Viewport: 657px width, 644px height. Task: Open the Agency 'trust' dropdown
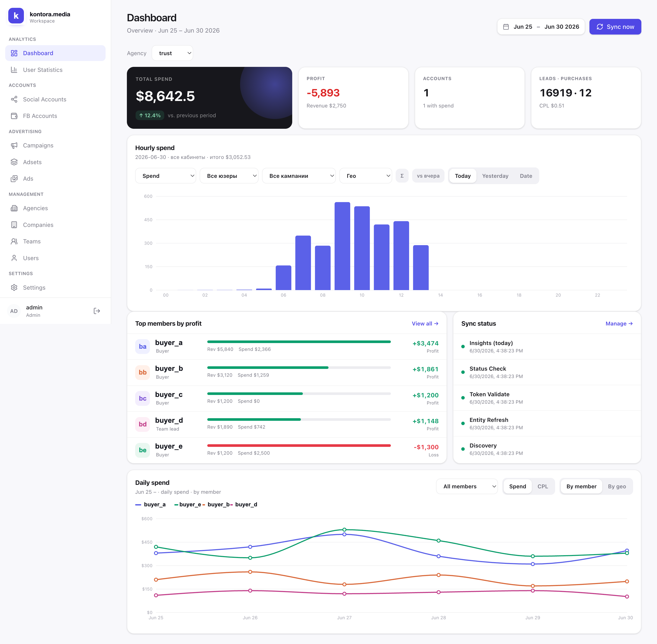[172, 53]
